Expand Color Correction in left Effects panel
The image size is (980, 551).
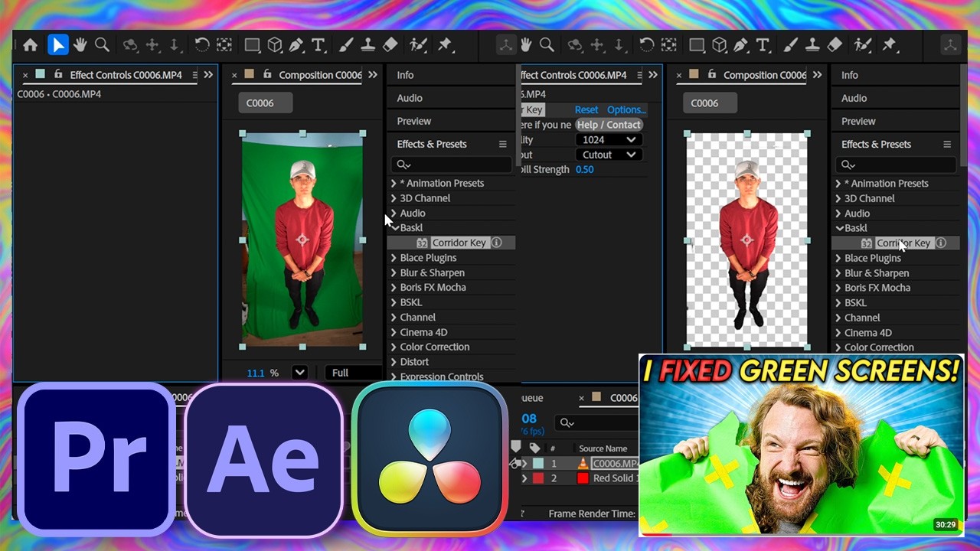coord(394,347)
